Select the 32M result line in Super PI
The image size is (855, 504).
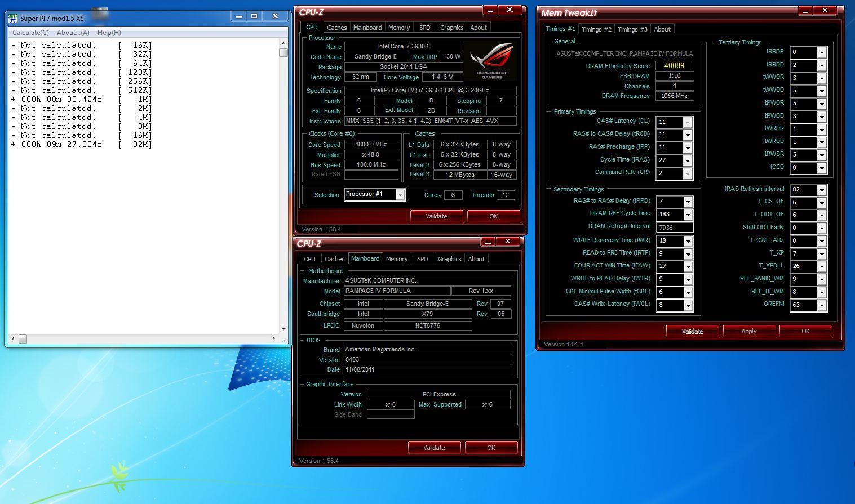tap(82, 145)
